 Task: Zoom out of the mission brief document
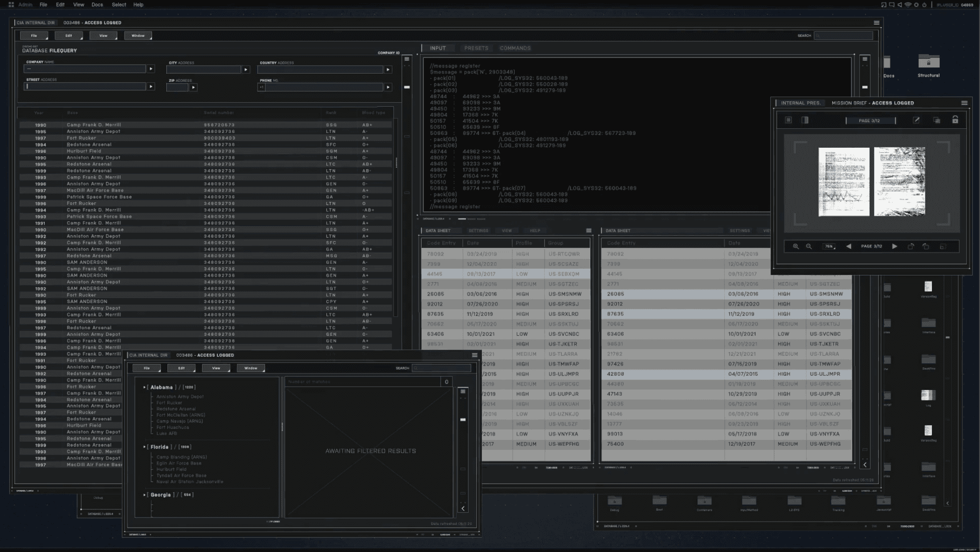click(809, 247)
